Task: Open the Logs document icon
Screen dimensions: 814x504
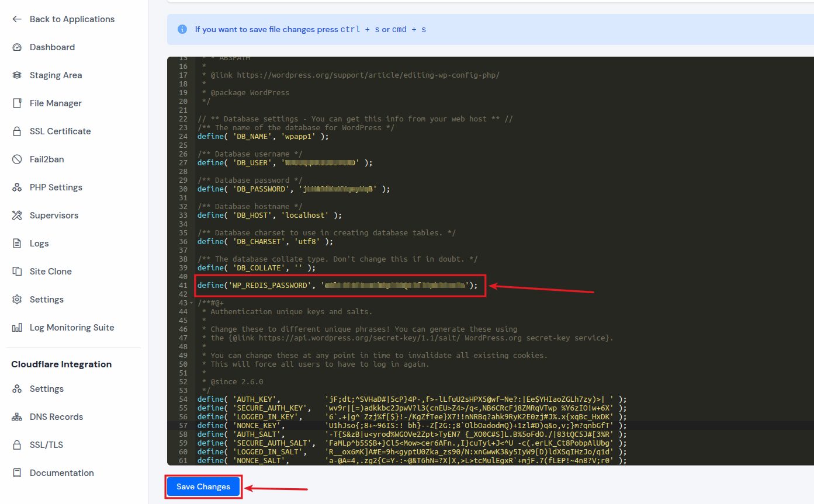Action: click(x=16, y=243)
